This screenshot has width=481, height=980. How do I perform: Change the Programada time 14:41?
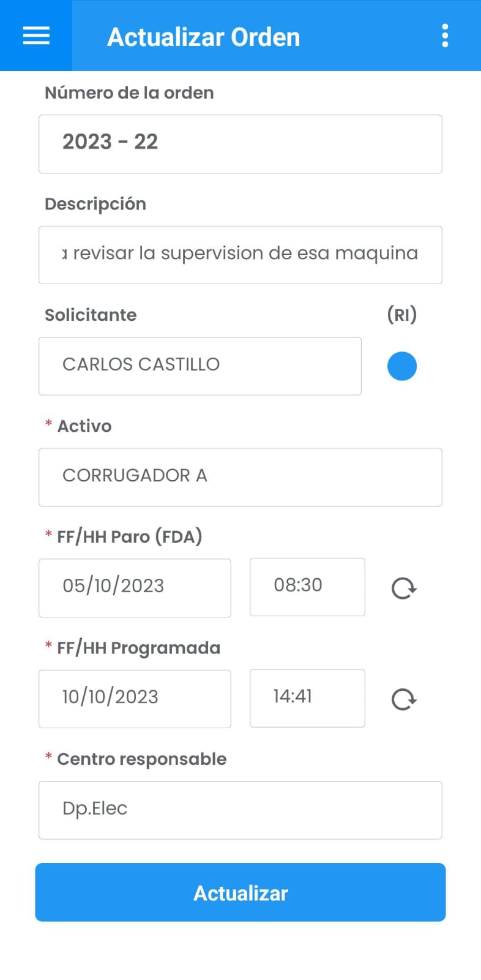307,698
